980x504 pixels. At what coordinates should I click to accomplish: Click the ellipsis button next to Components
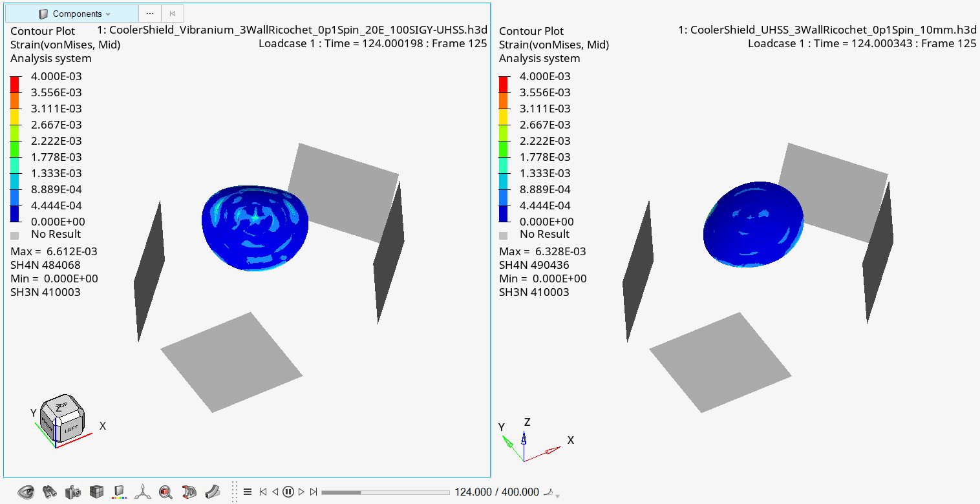pos(150,14)
